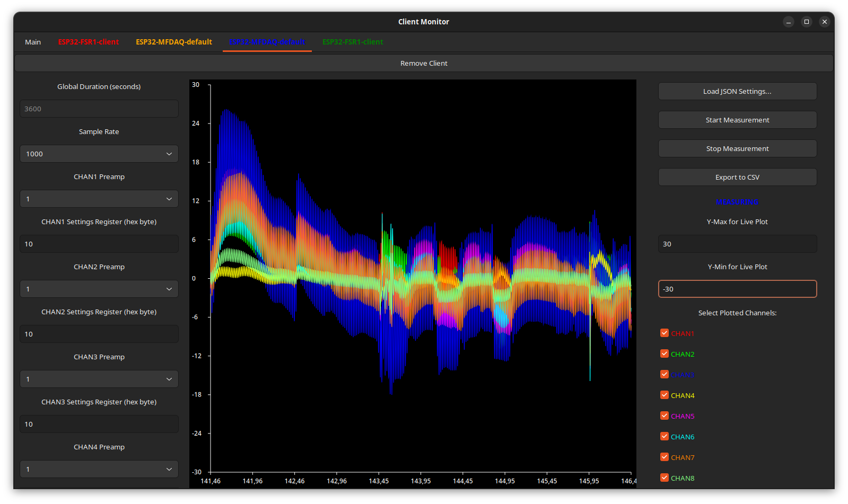Click the Y-Max for Live Plot field
The width and height of the screenshot is (848, 504).
pyautogui.click(x=737, y=244)
